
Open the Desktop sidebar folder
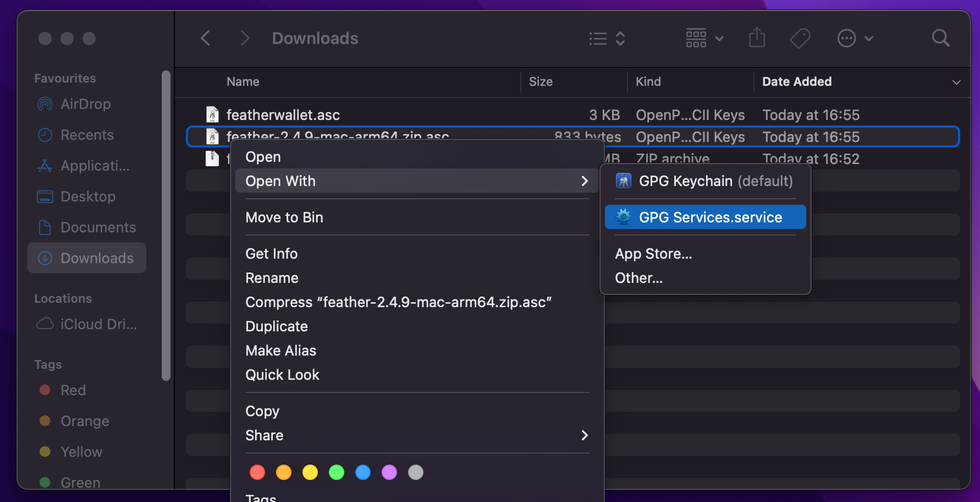(x=86, y=197)
